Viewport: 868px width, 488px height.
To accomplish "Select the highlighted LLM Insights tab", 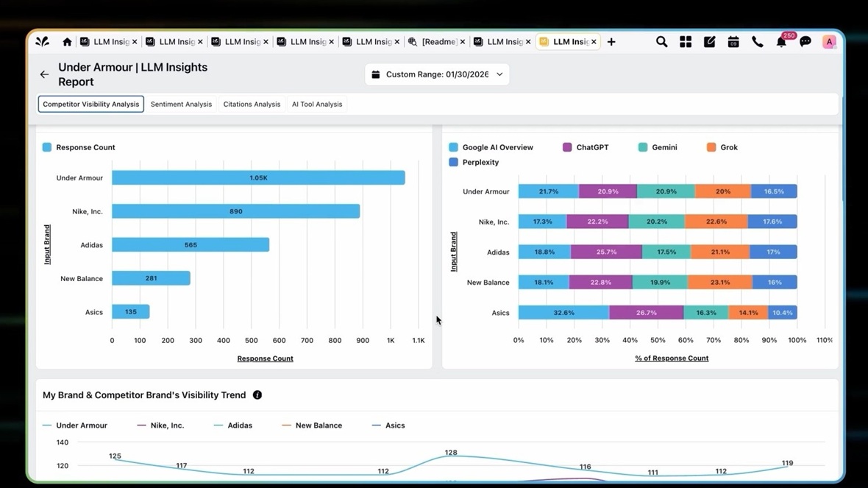I will point(569,41).
